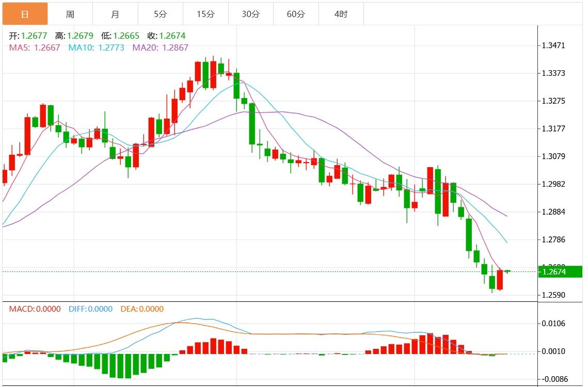Screen dimensions: 588x387
Task: Switch to the 60分 chart tab
Action: pos(296,14)
